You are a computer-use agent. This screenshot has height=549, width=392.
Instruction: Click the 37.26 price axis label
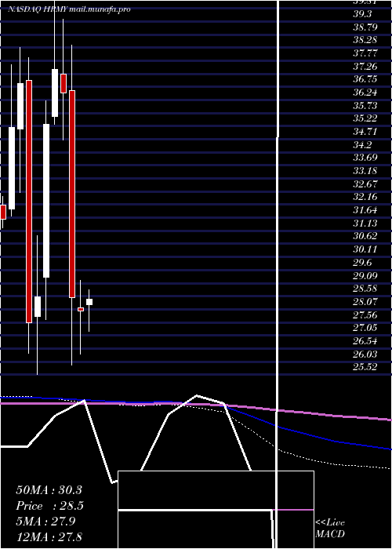pos(365,66)
